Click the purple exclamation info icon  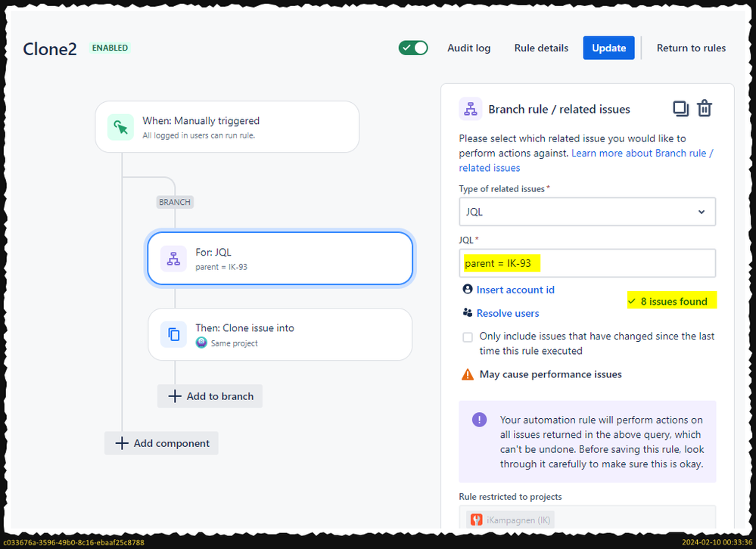click(479, 420)
